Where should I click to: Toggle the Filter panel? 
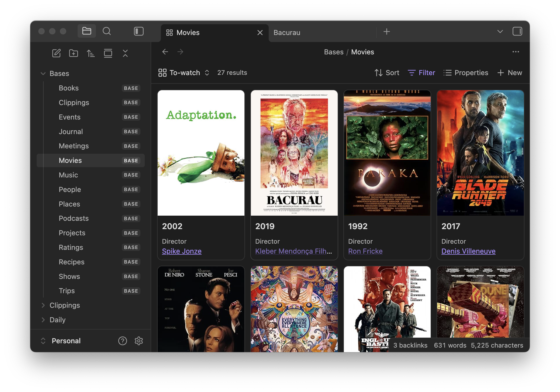click(x=421, y=73)
